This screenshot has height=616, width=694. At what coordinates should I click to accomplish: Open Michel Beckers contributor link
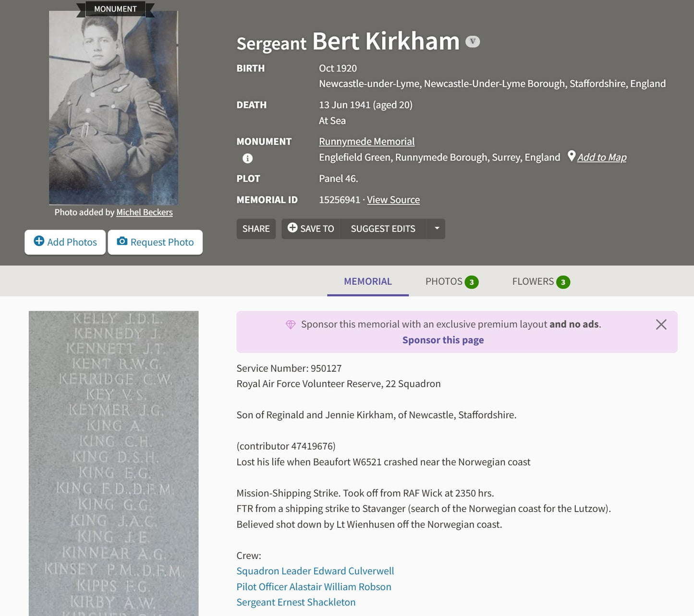click(x=144, y=212)
